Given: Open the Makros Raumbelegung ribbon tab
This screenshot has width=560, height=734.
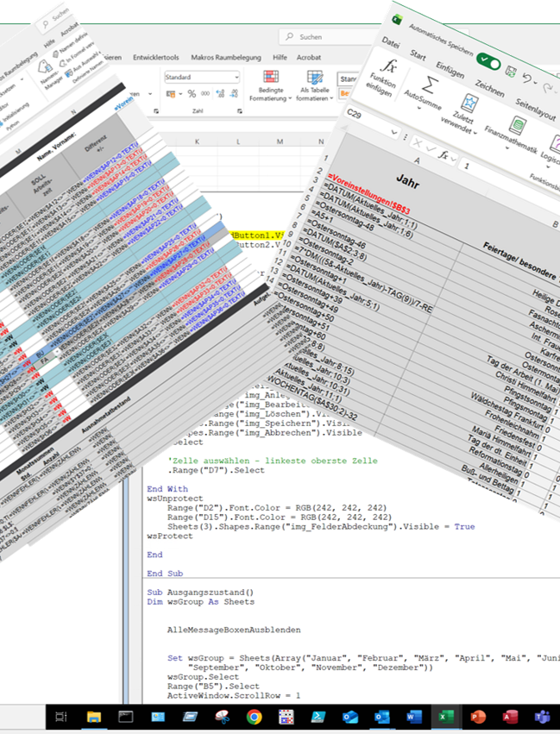Looking at the screenshot, I should pyautogui.click(x=226, y=57).
